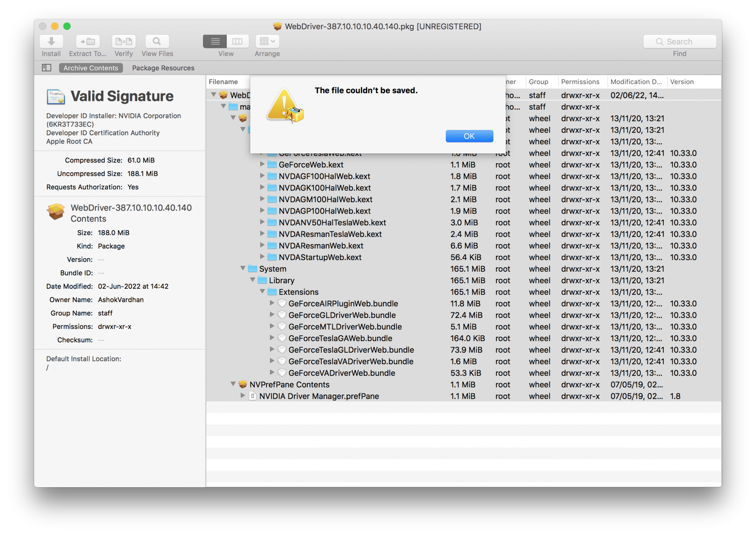Click OK in the save error dialog

click(x=469, y=136)
